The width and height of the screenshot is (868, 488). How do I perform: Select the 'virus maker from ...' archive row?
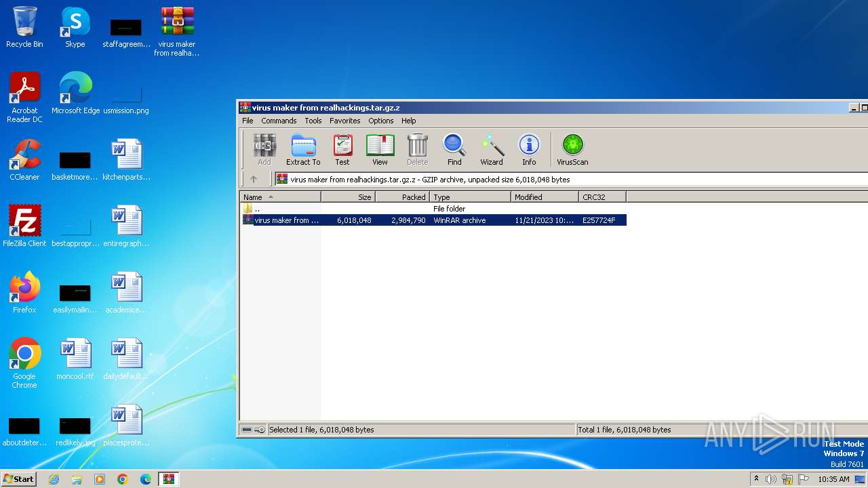coord(433,220)
